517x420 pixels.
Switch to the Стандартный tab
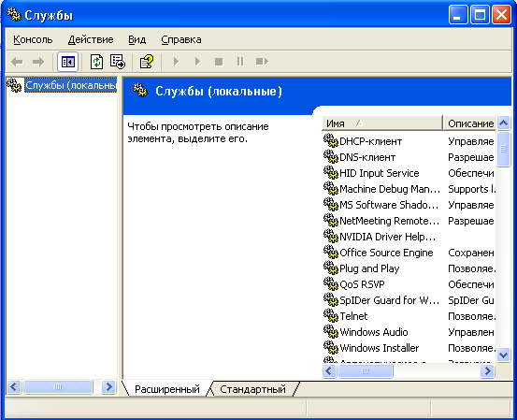point(253,389)
